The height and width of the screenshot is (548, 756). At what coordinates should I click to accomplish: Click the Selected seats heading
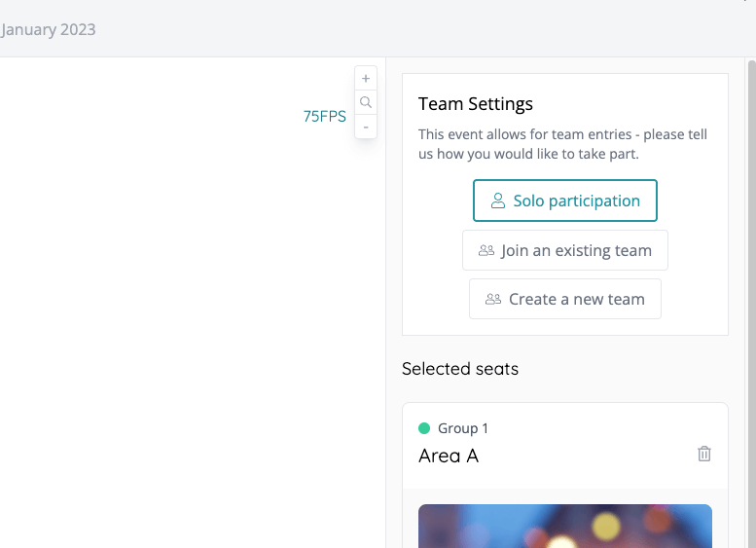[x=460, y=369]
